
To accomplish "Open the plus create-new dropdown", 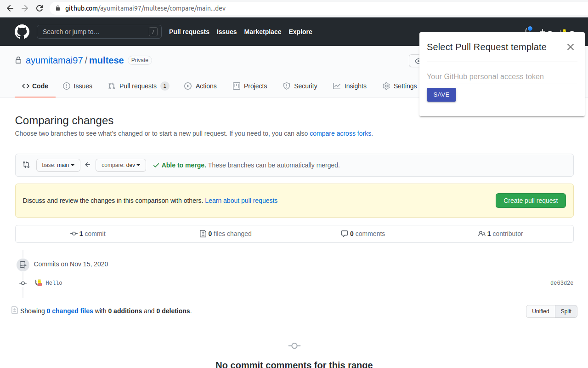I will [545, 32].
